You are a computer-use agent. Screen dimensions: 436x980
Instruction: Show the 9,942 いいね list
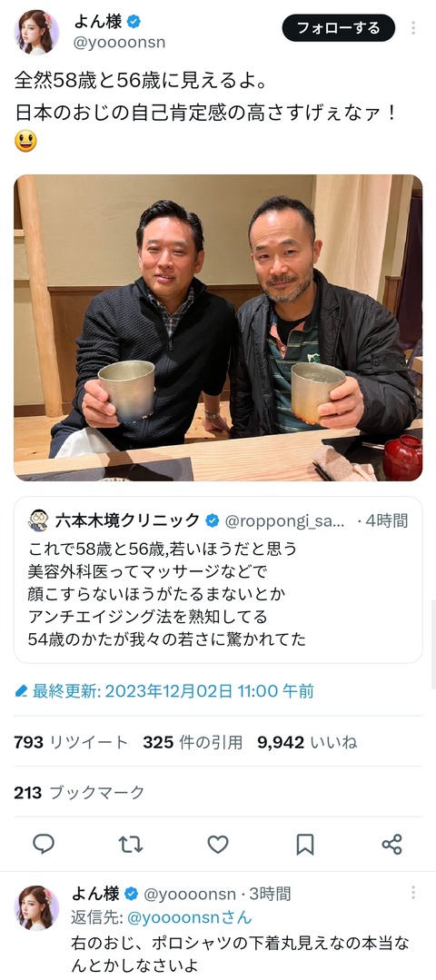tap(307, 743)
